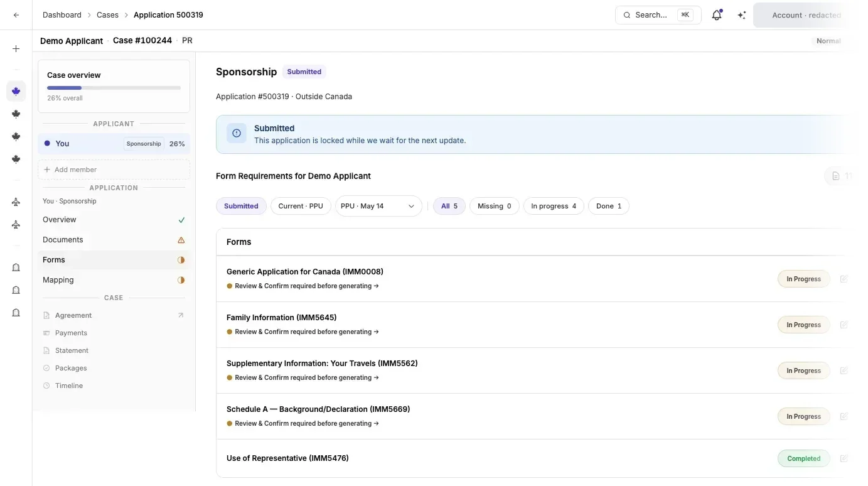This screenshot has width=868, height=486.
Task: Click the warning triangle next to Documents
Action: tap(181, 240)
